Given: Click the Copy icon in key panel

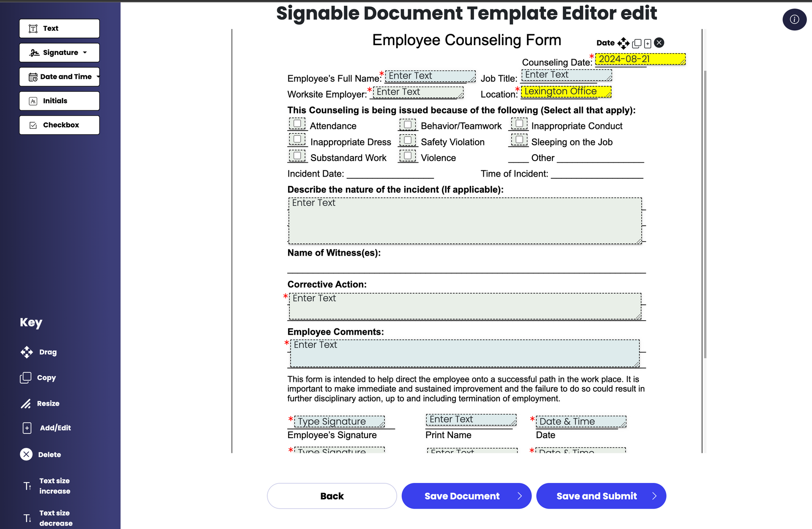Looking at the screenshot, I should click(26, 378).
